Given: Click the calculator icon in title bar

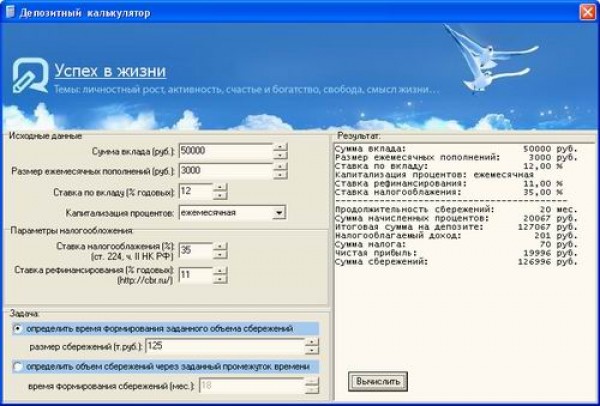Looking at the screenshot, I should pos(10,12).
